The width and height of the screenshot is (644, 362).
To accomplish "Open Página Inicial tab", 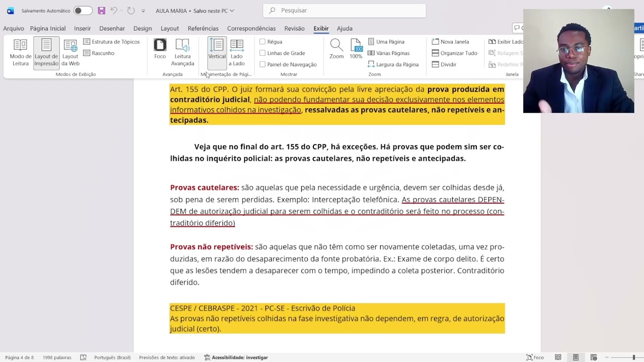I will (x=48, y=29).
